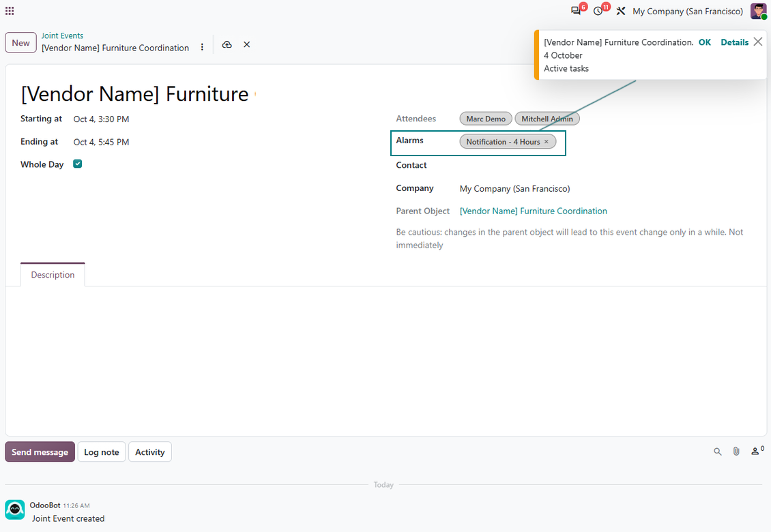Viewport: 771px width, 532px height.
Task: Discard changes with the X icon
Action: [247, 45]
